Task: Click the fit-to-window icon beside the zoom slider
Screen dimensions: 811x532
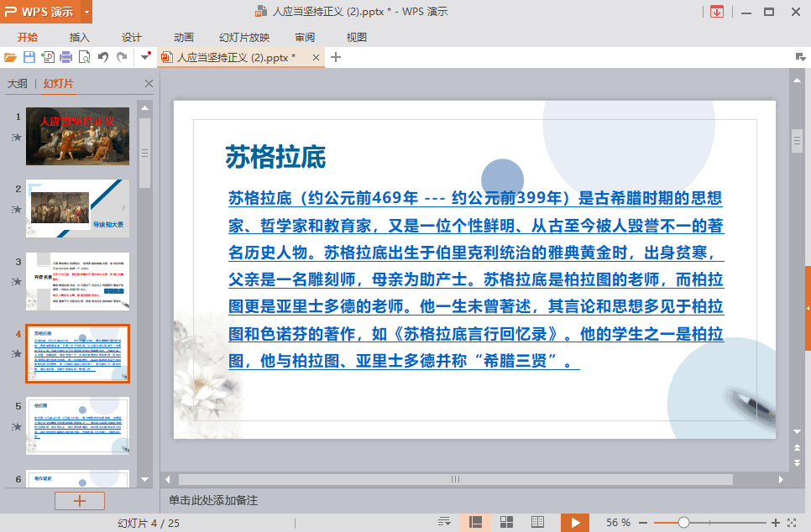Action: pos(793,522)
